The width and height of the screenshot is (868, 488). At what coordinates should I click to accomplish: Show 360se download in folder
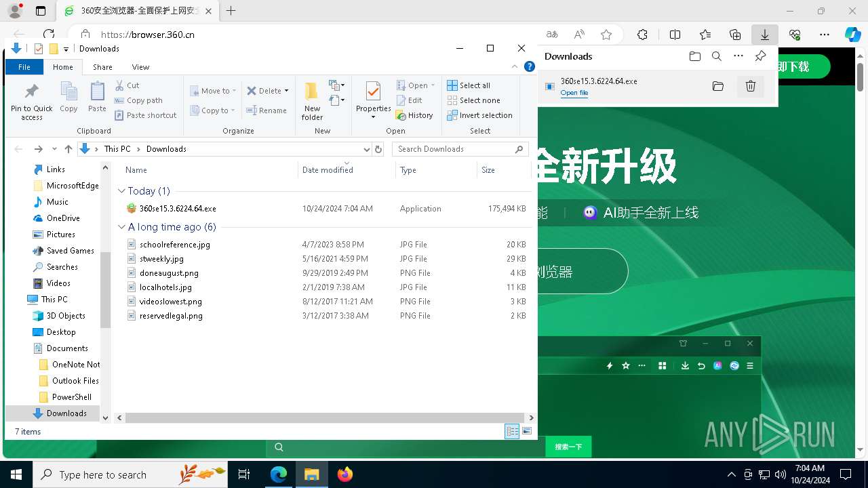point(718,86)
